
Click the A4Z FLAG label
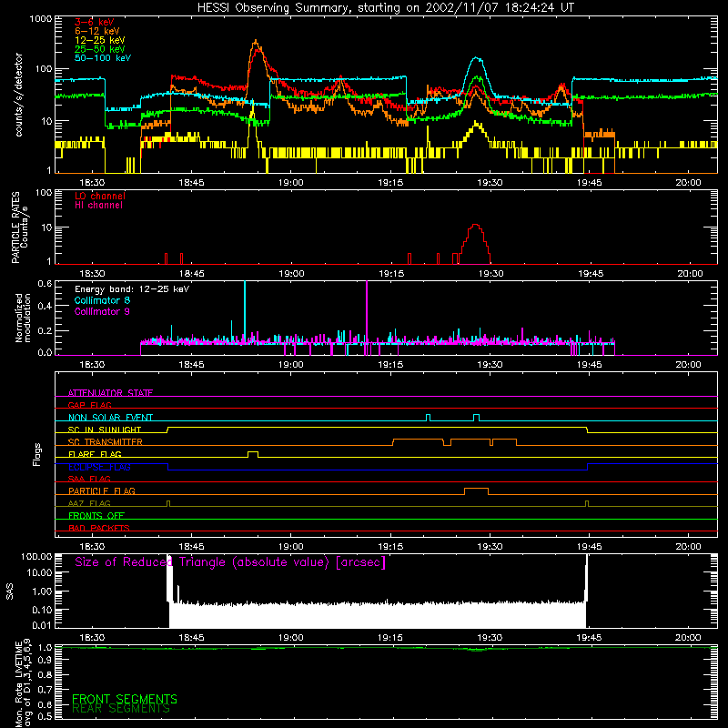click(89, 503)
